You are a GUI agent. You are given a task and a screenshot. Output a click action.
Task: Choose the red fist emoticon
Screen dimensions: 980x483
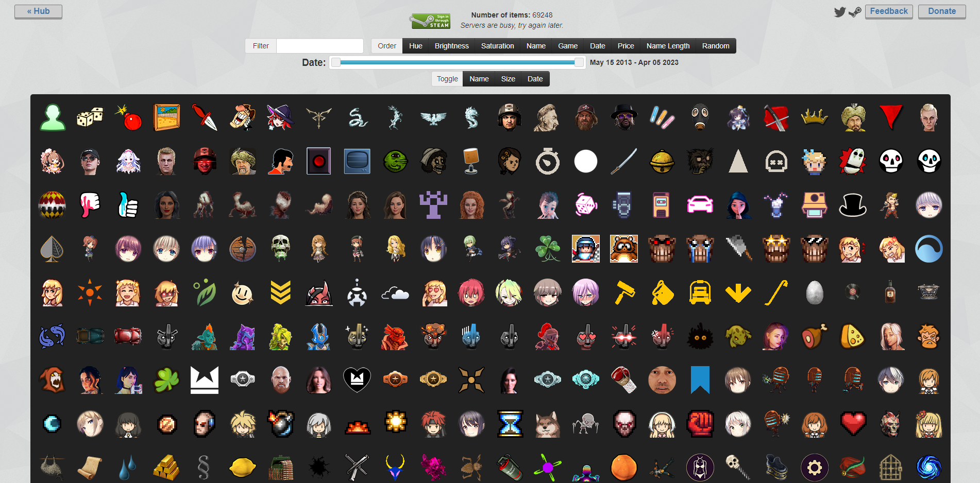point(700,424)
